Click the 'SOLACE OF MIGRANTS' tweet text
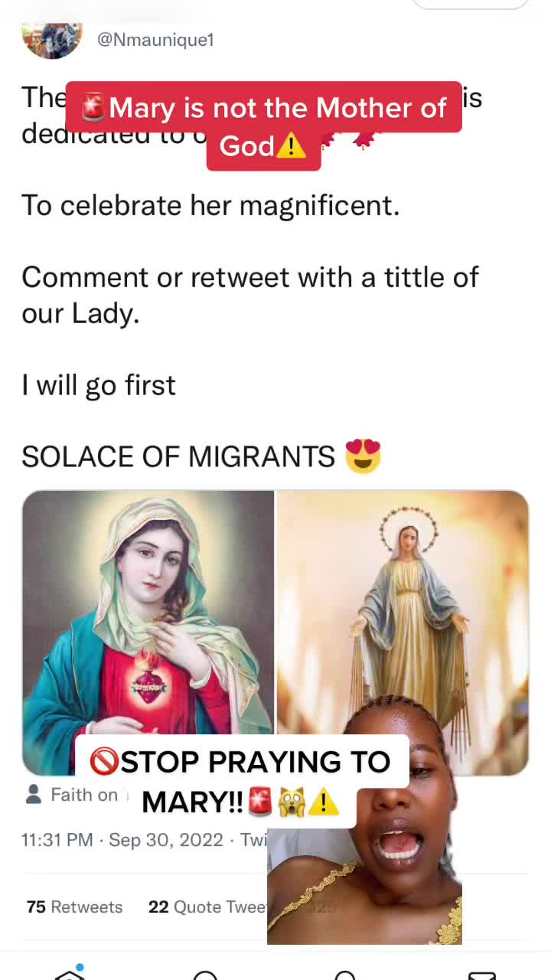Viewport: 551px width, 980px height. pos(178,457)
